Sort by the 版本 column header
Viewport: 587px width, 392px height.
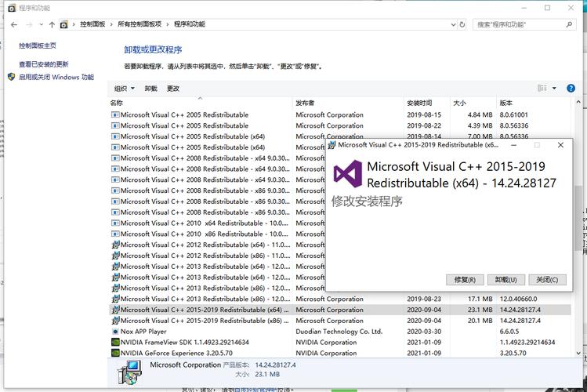click(x=534, y=103)
